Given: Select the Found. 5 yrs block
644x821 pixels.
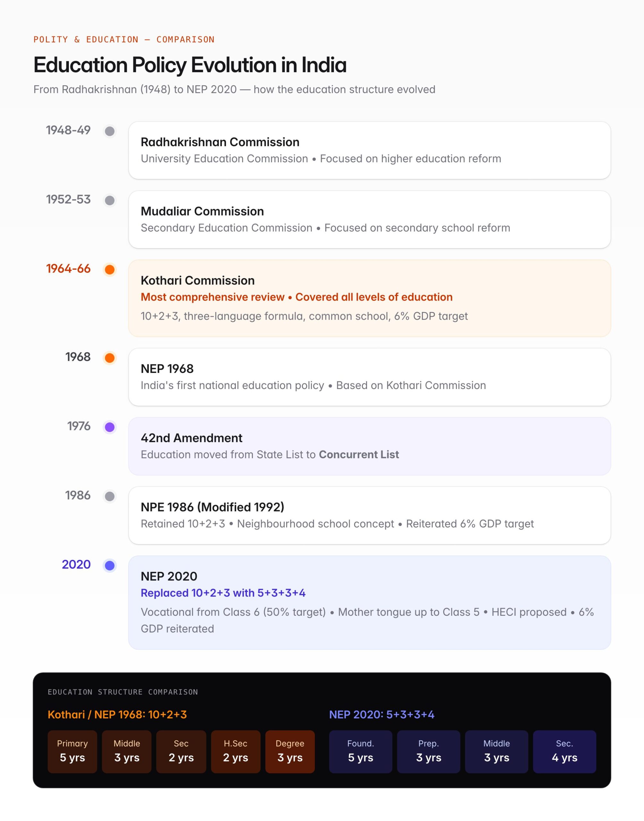Looking at the screenshot, I should (x=360, y=752).
